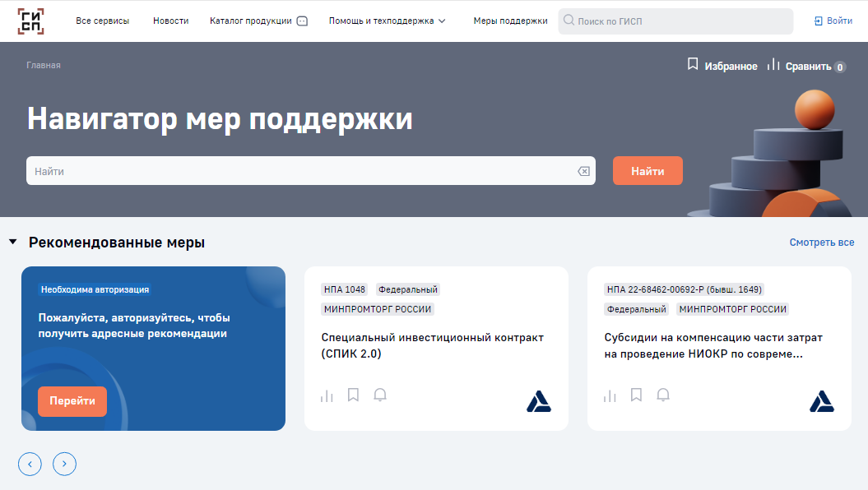
Task: Toggle comparison for НИОКР subsidy card
Action: (609, 395)
